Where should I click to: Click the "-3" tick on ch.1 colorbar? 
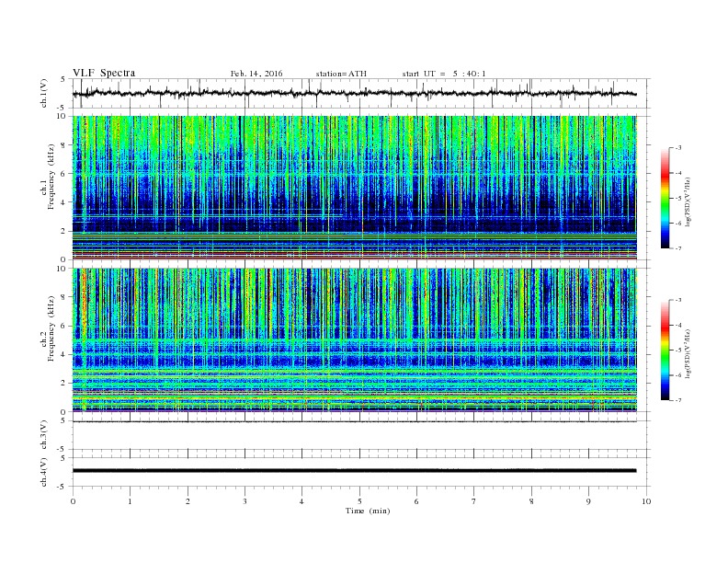(677, 148)
